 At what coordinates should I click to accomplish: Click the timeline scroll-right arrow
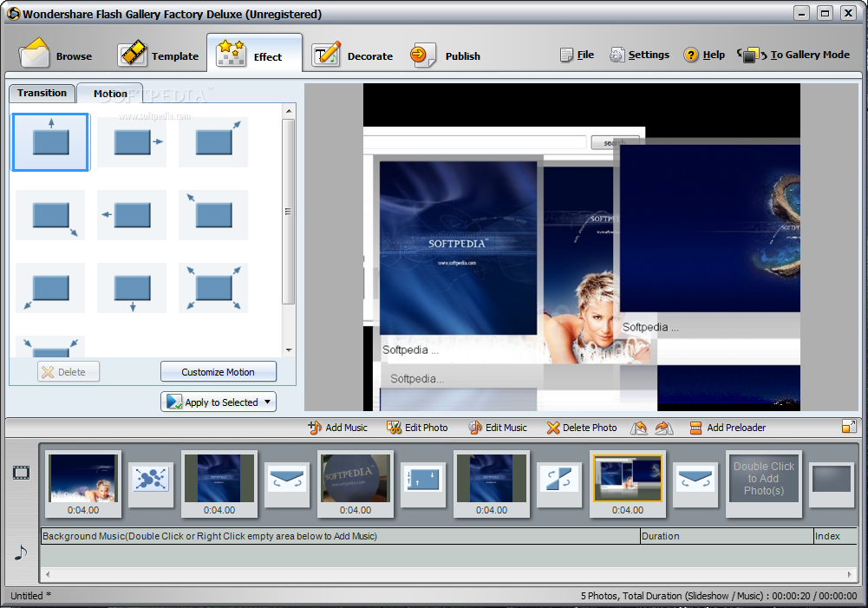[849, 574]
